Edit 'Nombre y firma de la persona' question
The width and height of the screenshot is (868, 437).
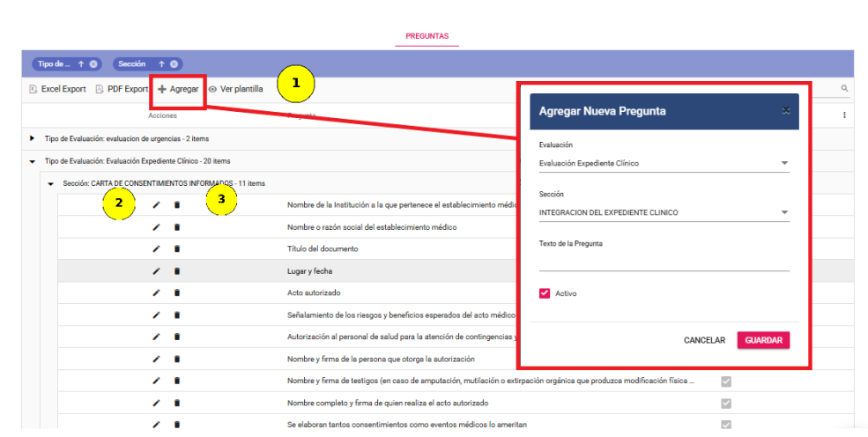(x=156, y=359)
